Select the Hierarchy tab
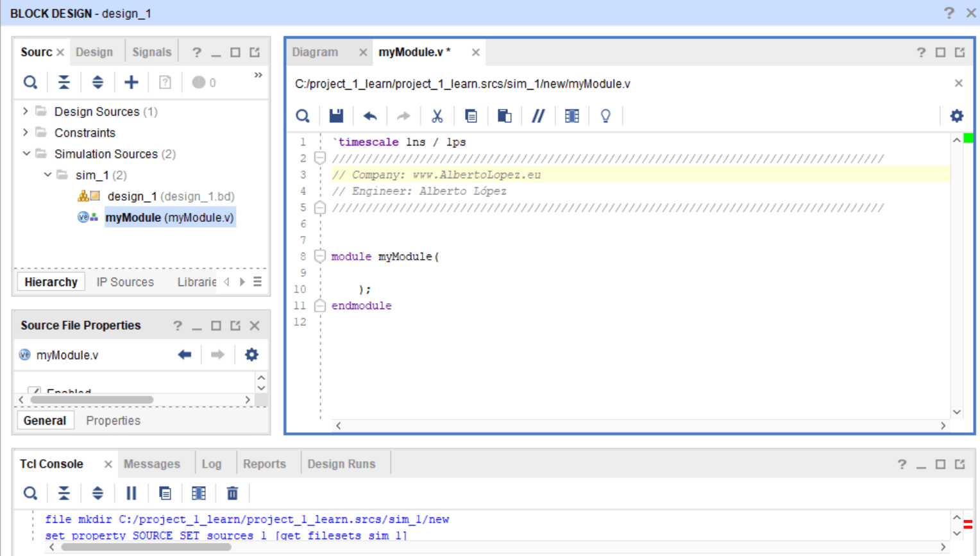Screen dimensions: 980x556 51,282
